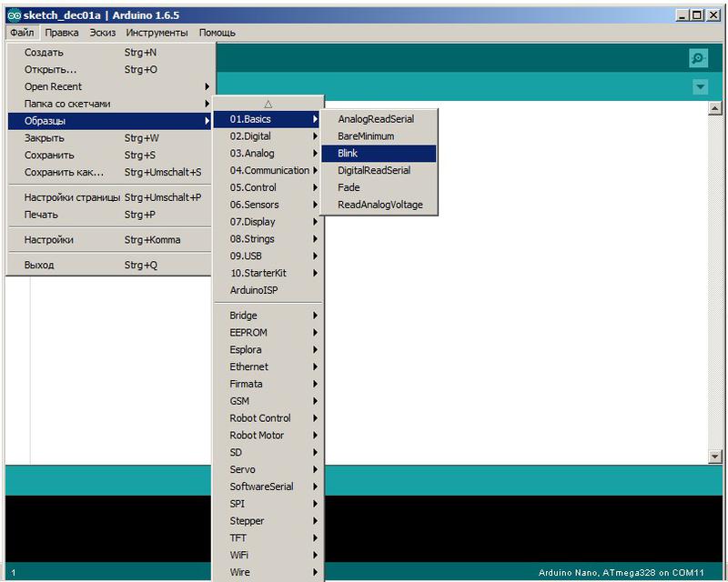This screenshot has width=728, height=582.
Task: Select the ArduinoISP example
Action: 268,290
